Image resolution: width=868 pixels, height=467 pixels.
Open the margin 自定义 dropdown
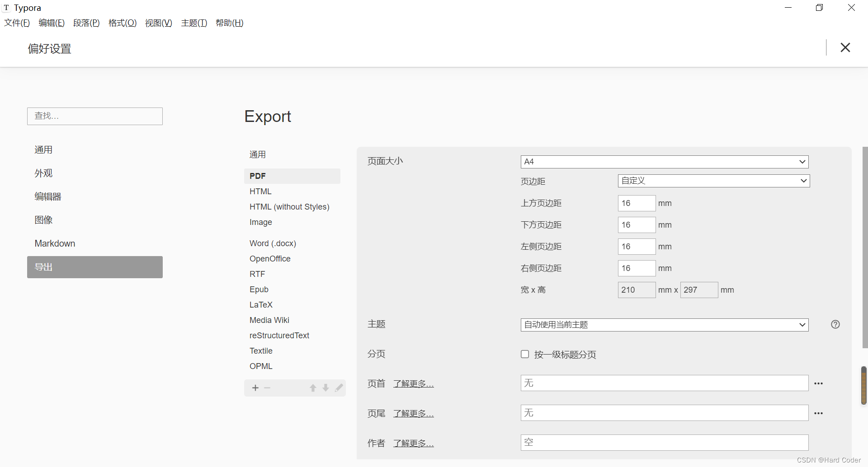point(714,181)
